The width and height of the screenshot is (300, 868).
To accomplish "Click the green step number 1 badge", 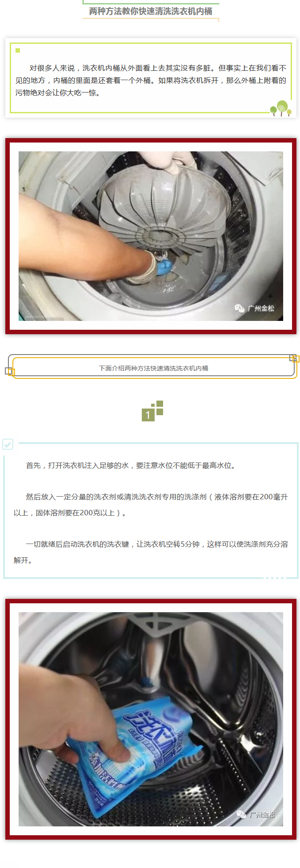I will tap(148, 415).
